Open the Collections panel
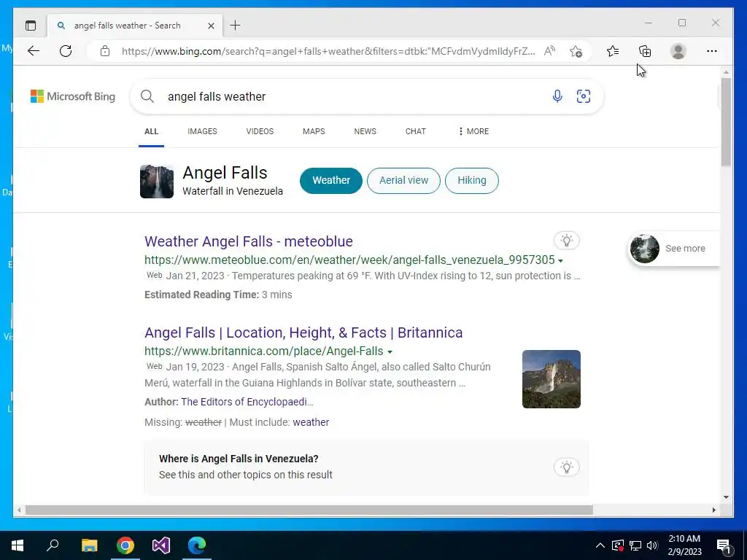The image size is (747, 560). (645, 51)
